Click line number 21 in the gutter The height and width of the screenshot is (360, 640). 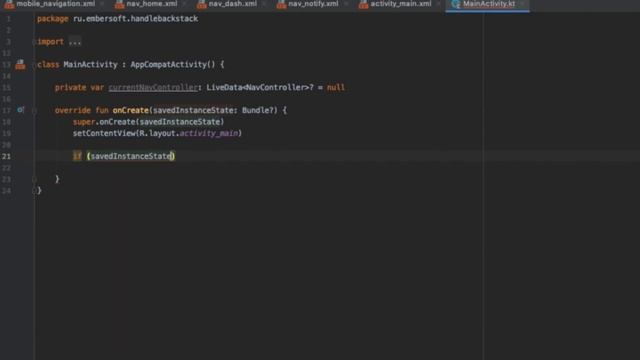click(7, 156)
